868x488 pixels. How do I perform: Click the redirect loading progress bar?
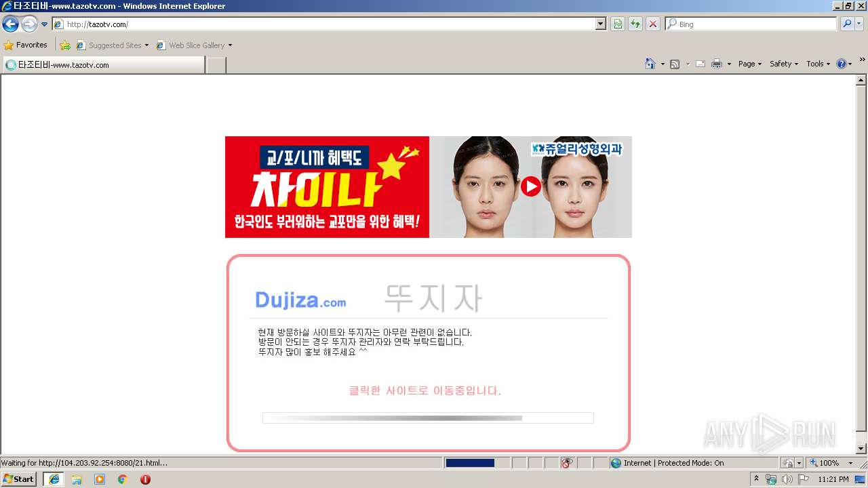pyautogui.click(x=428, y=418)
